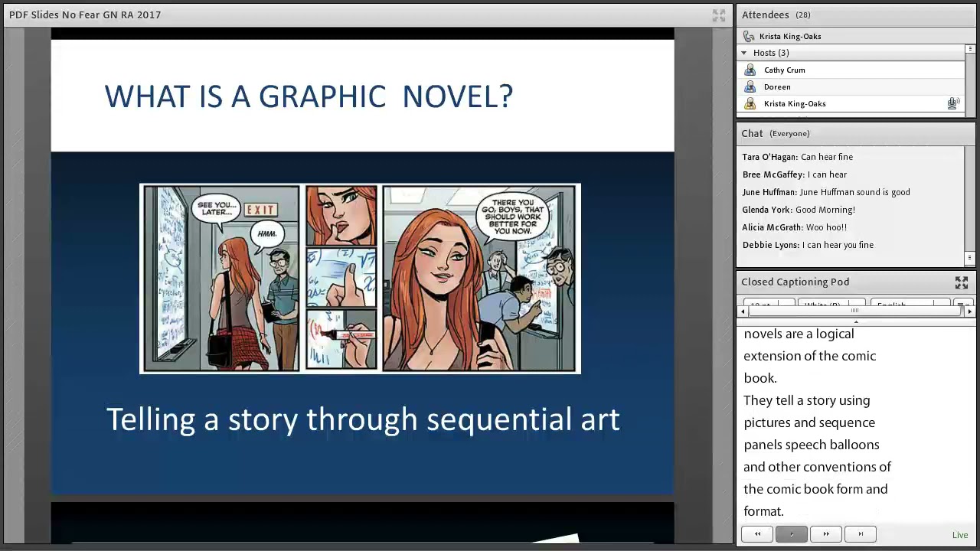Click June Huffman's chat message
The image size is (980, 551).
(826, 192)
